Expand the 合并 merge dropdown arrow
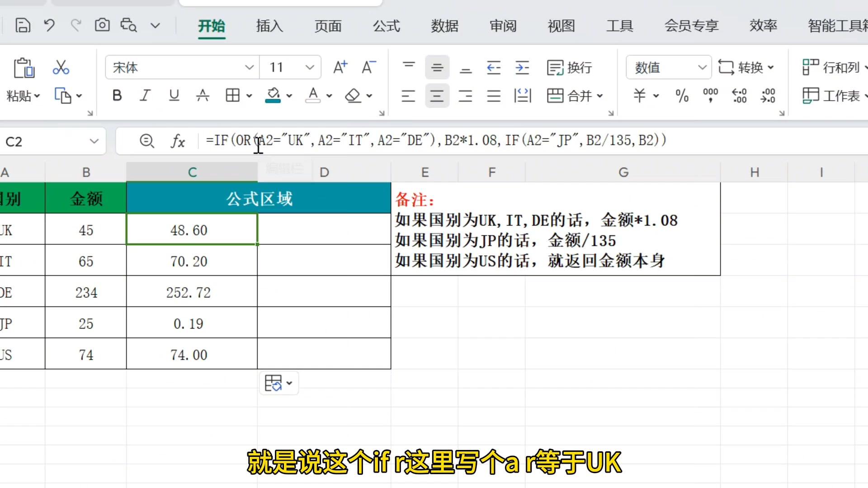 tap(600, 96)
